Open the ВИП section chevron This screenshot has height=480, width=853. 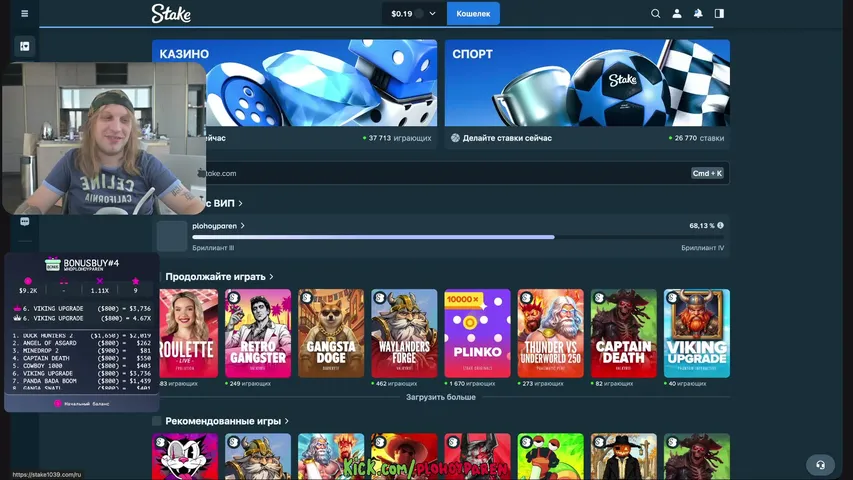click(x=240, y=203)
